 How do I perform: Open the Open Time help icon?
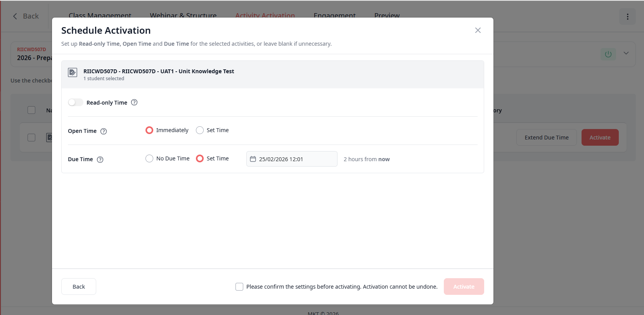(104, 131)
